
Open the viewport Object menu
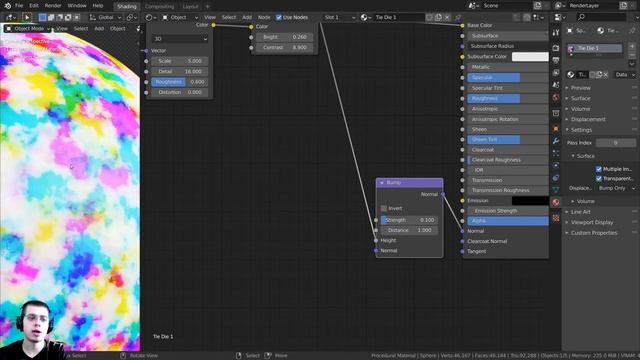118,29
